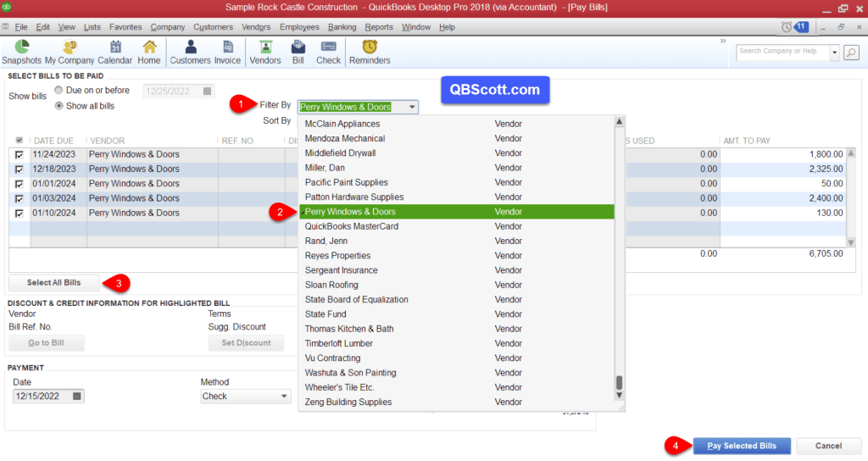Choose QuickBooks MasterCard from the list
The width and height of the screenshot is (868, 461).
[457, 226]
